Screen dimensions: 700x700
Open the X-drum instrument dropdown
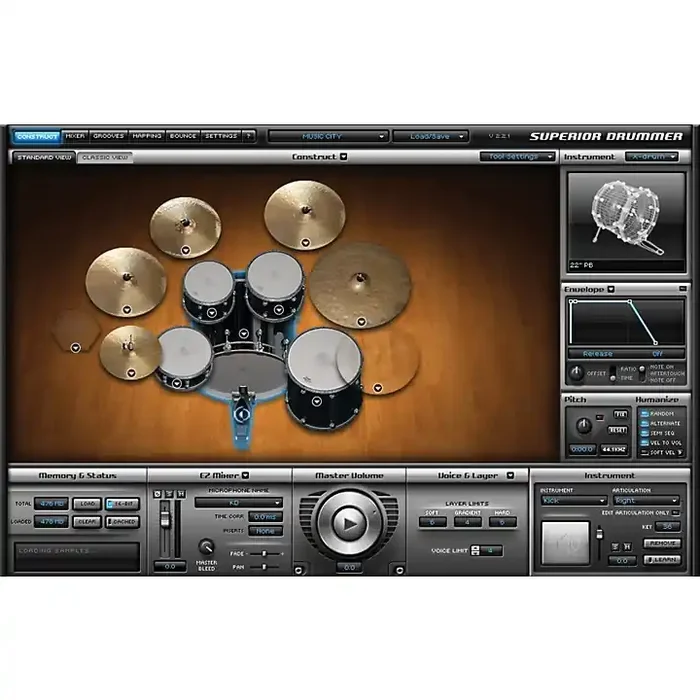coord(651,157)
